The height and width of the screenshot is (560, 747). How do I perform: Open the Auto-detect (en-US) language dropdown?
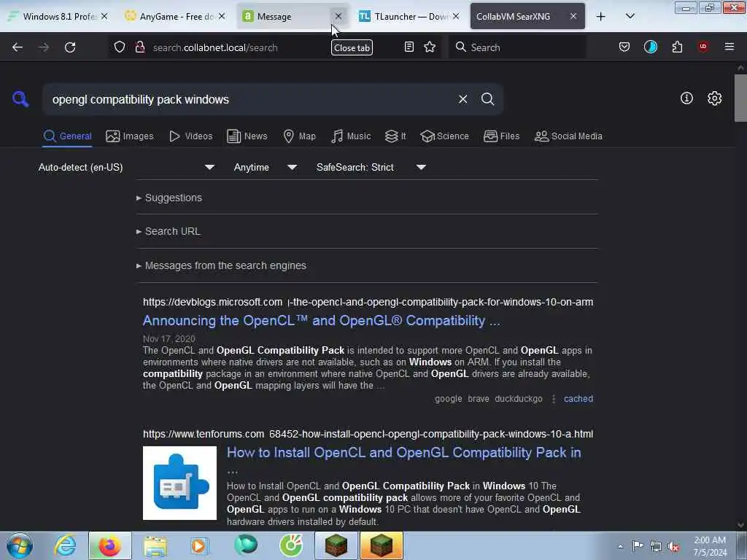[x=126, y=167]
